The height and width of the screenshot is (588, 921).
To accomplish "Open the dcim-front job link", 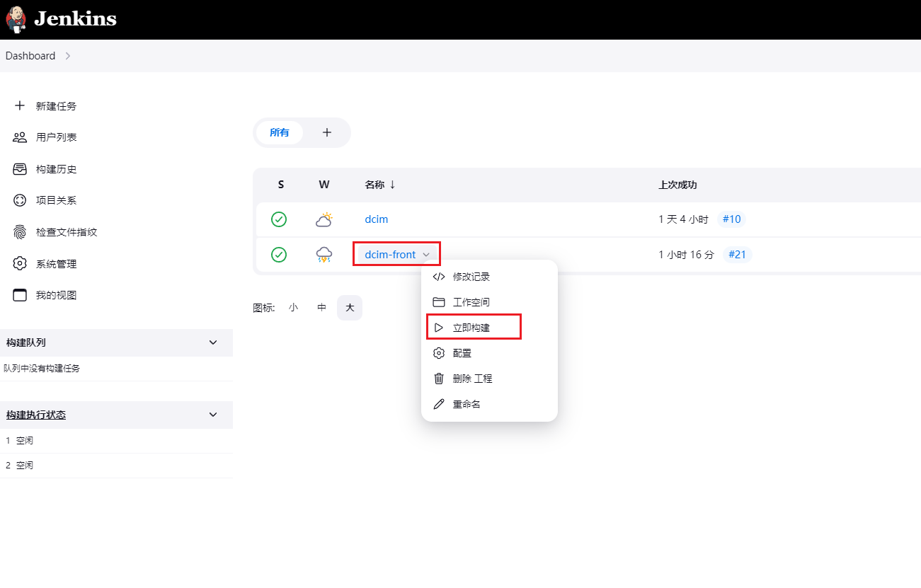I will coord(390,255).
